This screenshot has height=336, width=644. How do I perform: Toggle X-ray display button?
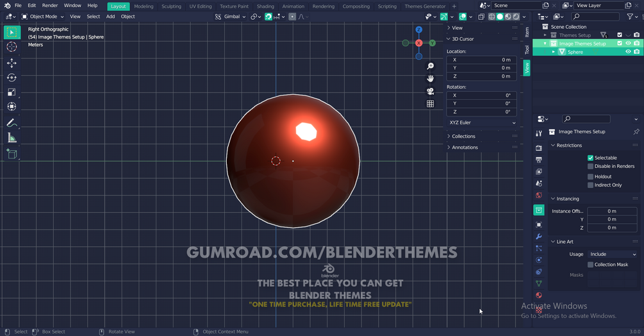481,17
